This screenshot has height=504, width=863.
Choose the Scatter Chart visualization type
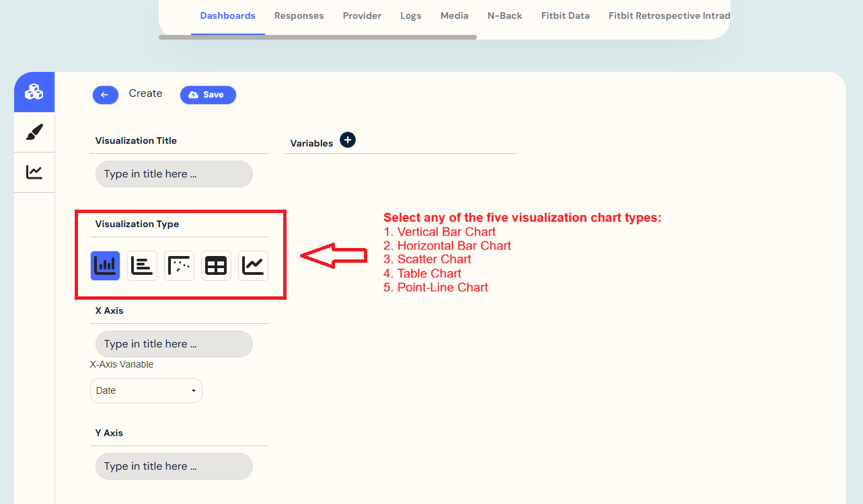[179, 265]
